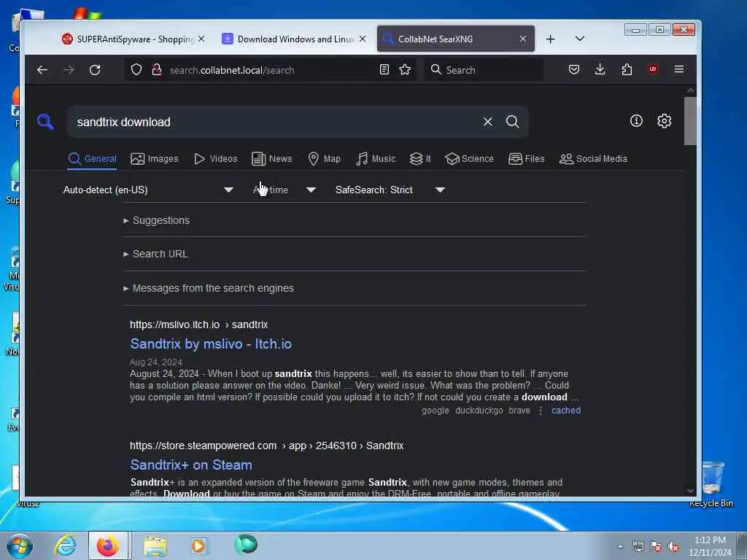The width and height of the screenshot is (747, 560).
Task: Show hidden system tray icons
Action: 620,547
